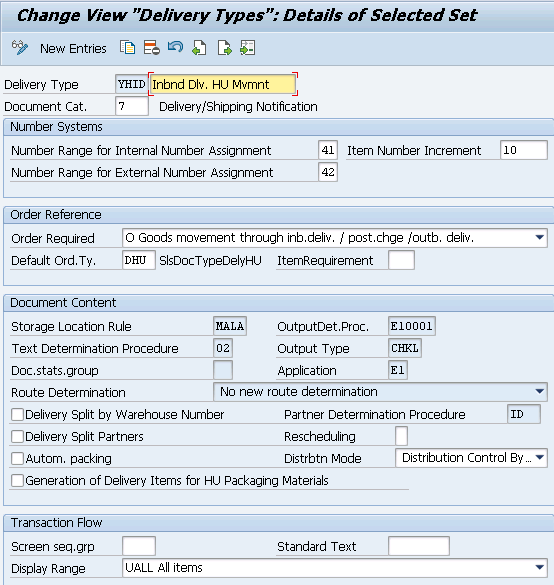This screenshot has height=585, width=554.
Task: Tick the Delivery Split Partners checkbox
Action: tap(18, 437)
